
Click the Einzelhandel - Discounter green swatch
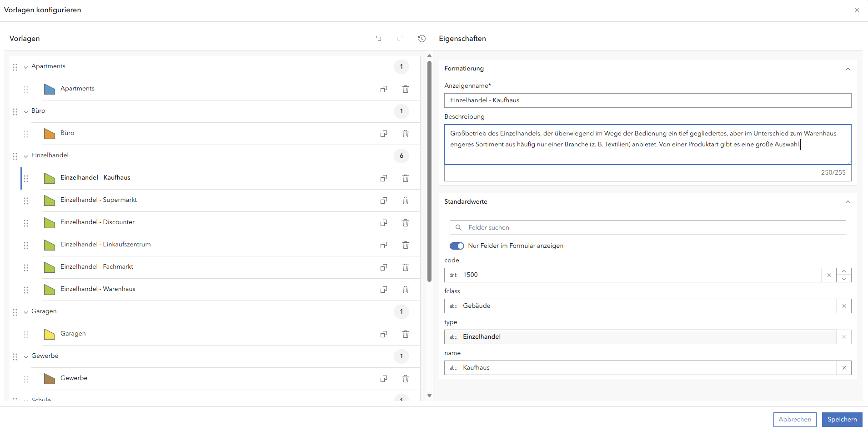click(50, 223)
